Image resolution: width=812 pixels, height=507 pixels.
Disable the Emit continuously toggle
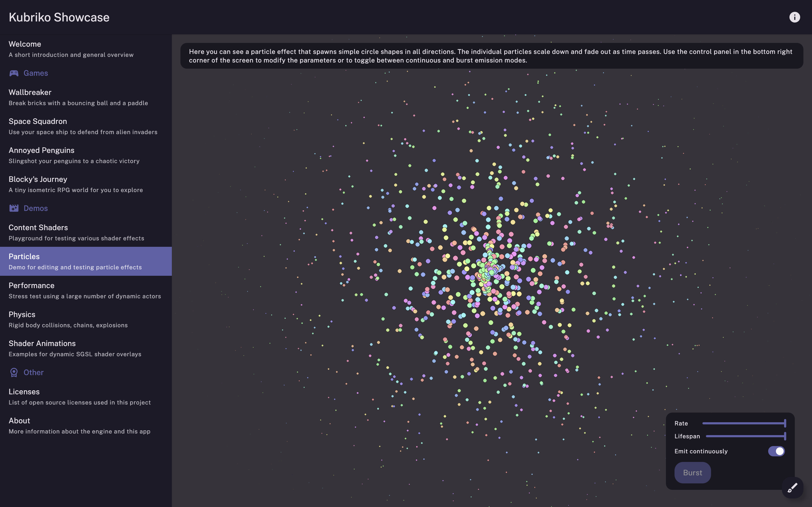[x=777, y=451]
